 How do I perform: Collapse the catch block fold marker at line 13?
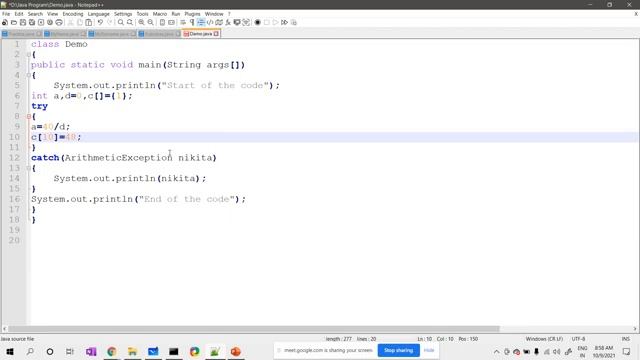[29, 168]
